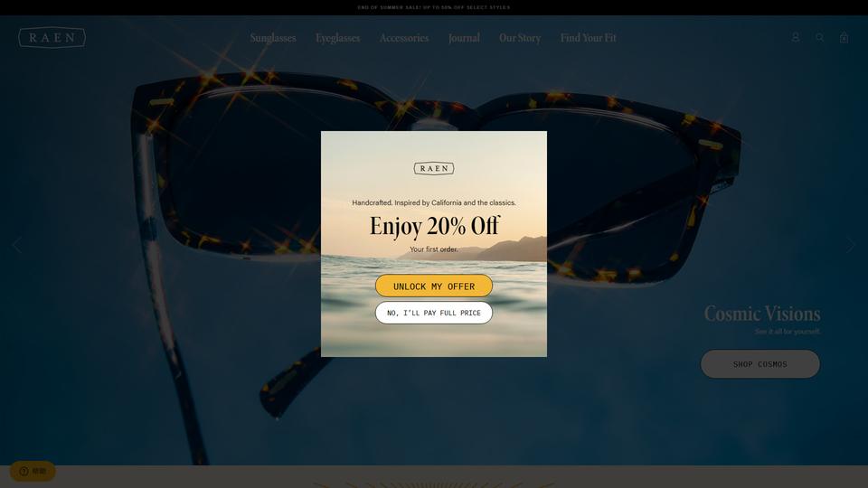Click Enjoy 20% Off headline
868x488 pixels.
click(435, 226)
